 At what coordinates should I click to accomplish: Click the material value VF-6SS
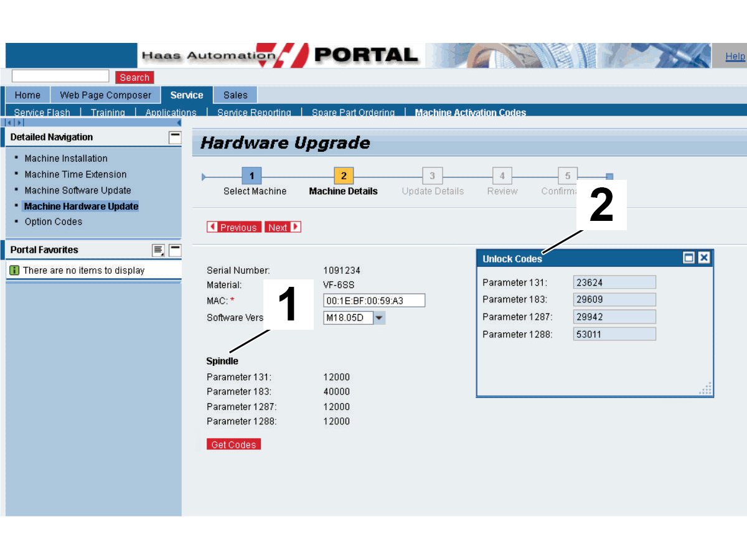(x=339, y=285)
